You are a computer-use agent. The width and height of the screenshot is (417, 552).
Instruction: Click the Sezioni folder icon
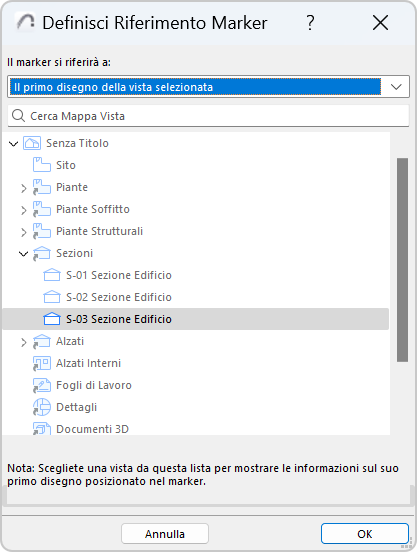tap(42, 253)
